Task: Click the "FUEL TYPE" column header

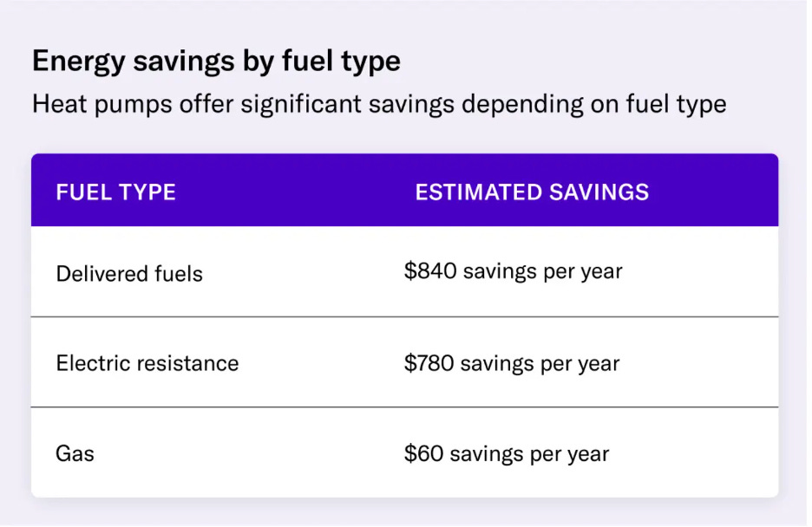Action: pos(116,192)
